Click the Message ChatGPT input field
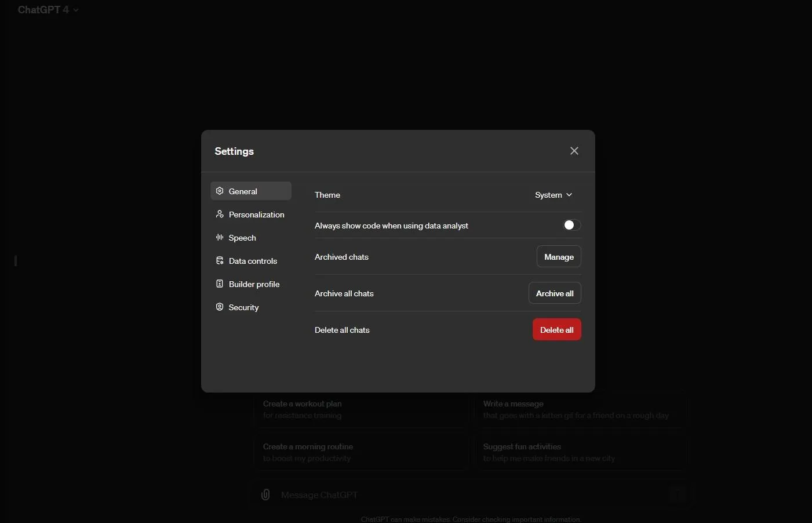 coord(464,495)
